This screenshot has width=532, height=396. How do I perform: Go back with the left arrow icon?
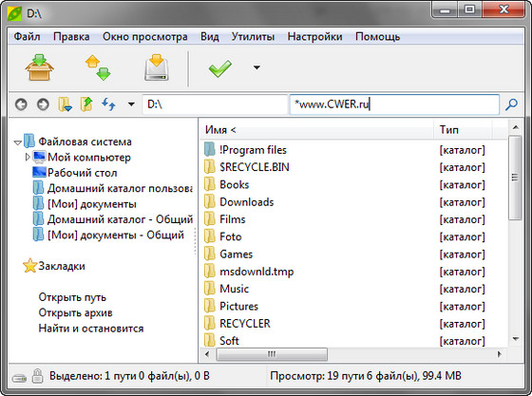pyautogui.click(x=21, y=104)
